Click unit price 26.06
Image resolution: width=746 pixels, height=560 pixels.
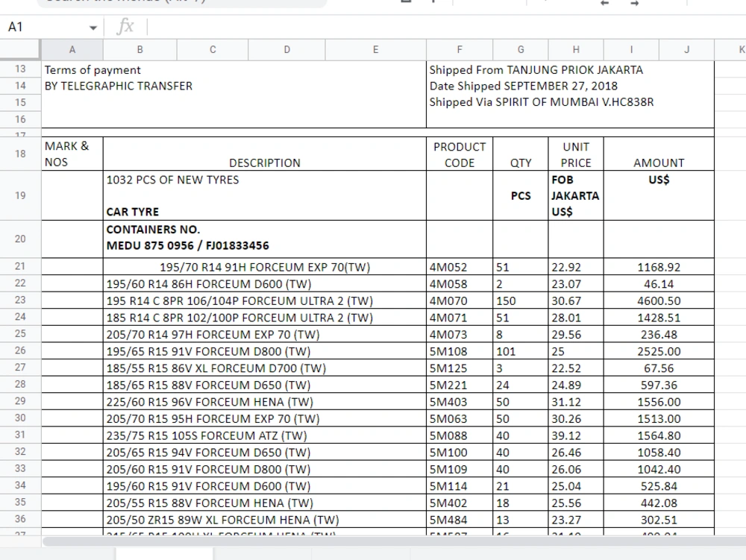pyautogui.click(x=576, y=469)
